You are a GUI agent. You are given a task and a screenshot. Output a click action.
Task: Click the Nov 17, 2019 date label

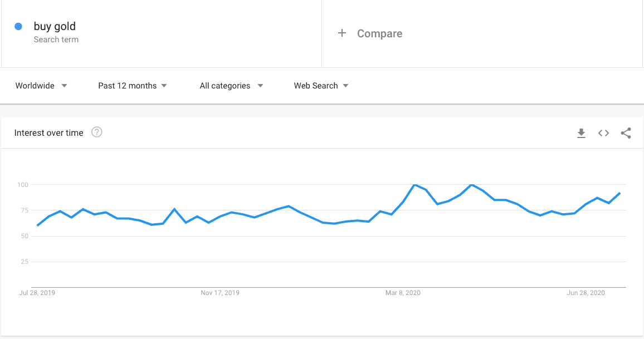click(x=220, y=293)
